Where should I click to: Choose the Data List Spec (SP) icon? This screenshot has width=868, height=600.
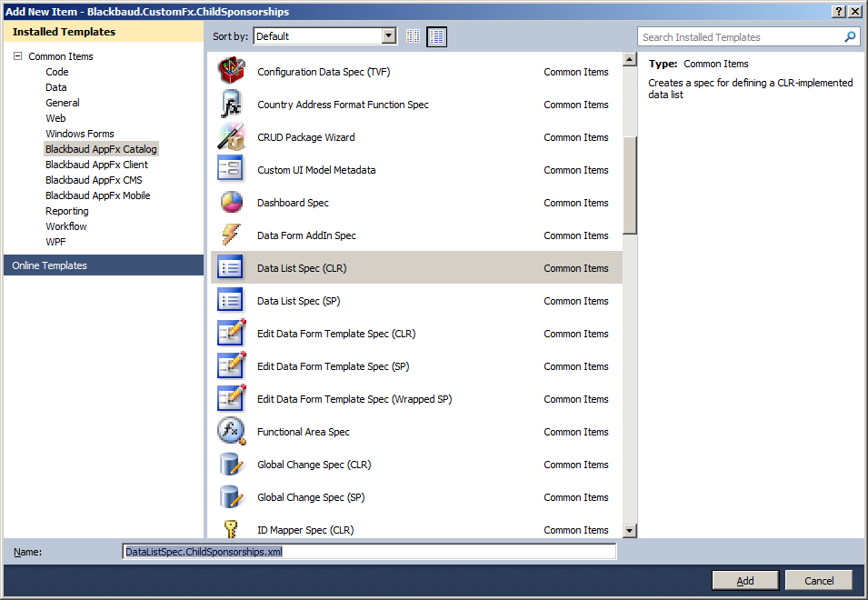pos(230,301)
